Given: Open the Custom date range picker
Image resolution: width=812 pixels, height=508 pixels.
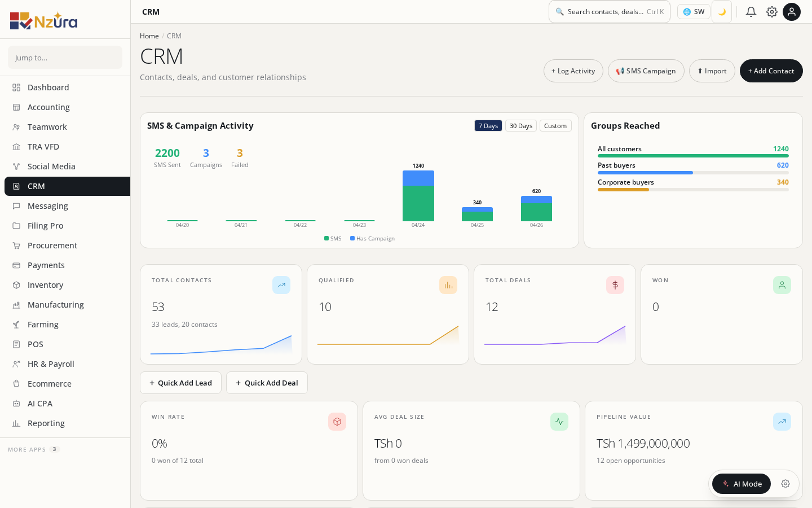Looking at the screenshot, I should pos(555,125).
